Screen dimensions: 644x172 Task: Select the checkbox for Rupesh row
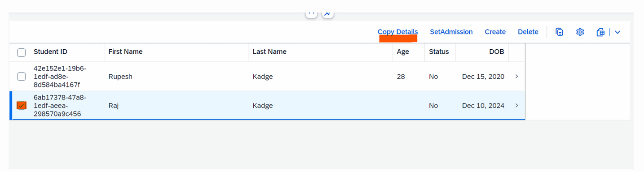pos(22,77)
